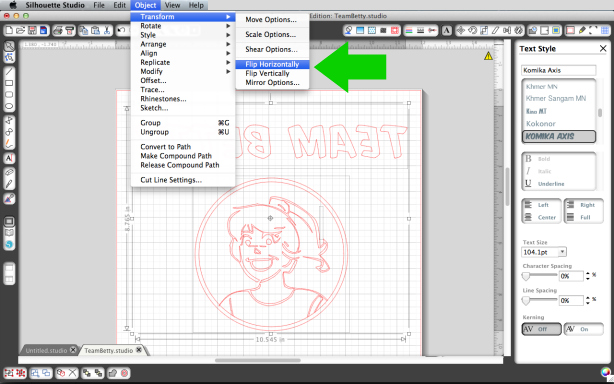The height and width of the screenshot is (384, 614).
Task: Choose Convert to Path
Action: [x=183, y=147]
